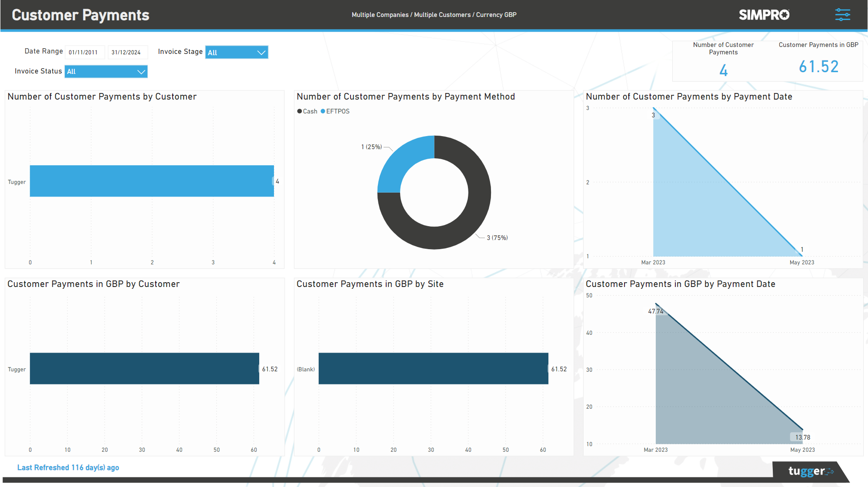
Task: Click the Last Refreshed 116 days link
Action: (x=68, y=467)
